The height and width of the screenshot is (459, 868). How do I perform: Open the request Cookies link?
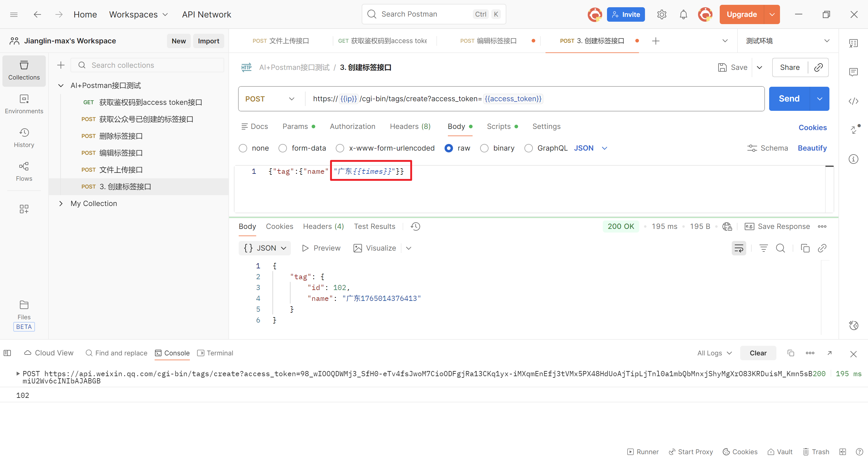point(813,128)
